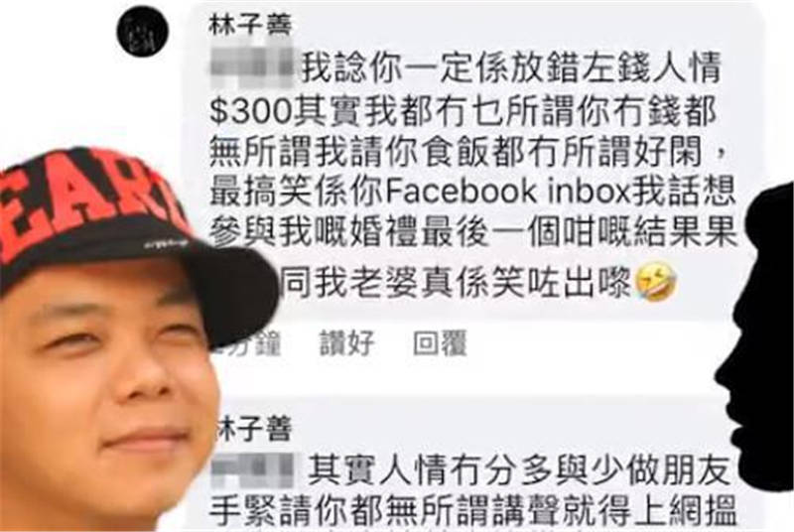Click the blurred tagged name in the first comment

point(252,67)
